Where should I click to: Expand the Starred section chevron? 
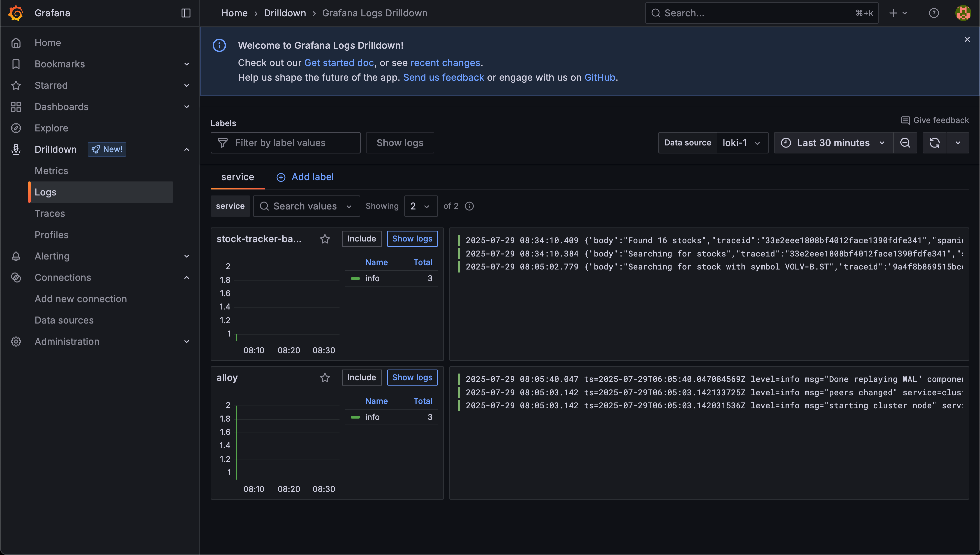187,85
